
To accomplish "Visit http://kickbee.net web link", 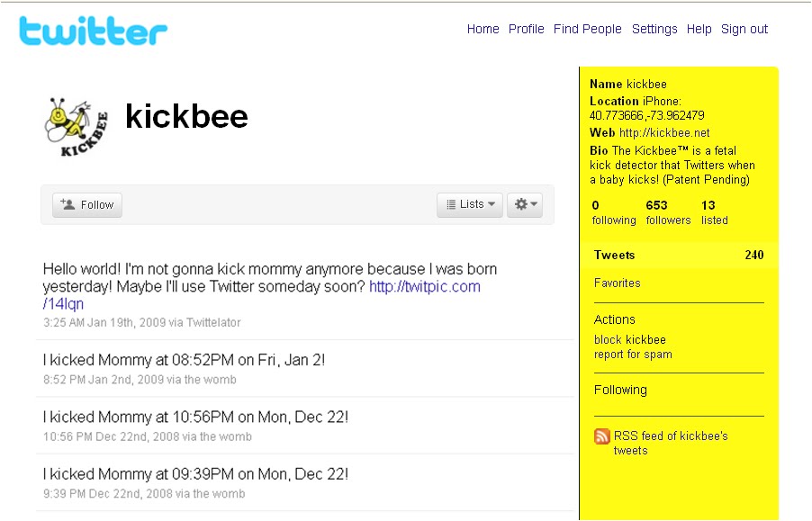I will point(664,133).
